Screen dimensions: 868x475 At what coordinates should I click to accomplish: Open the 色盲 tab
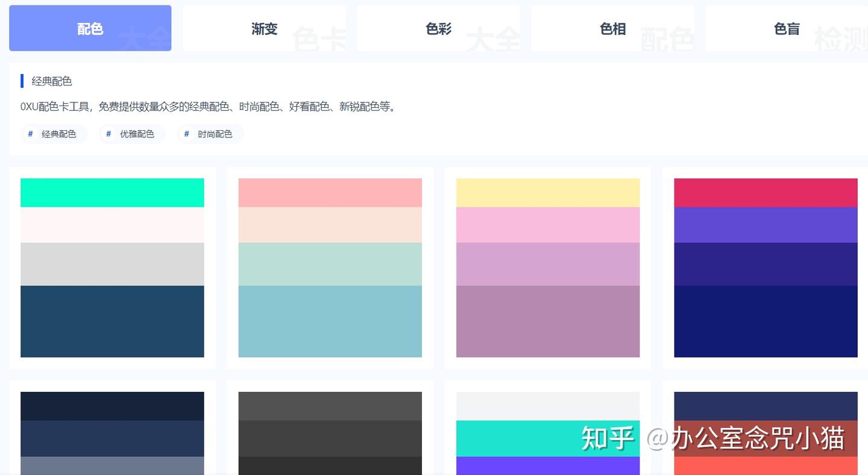coord(787,28)
